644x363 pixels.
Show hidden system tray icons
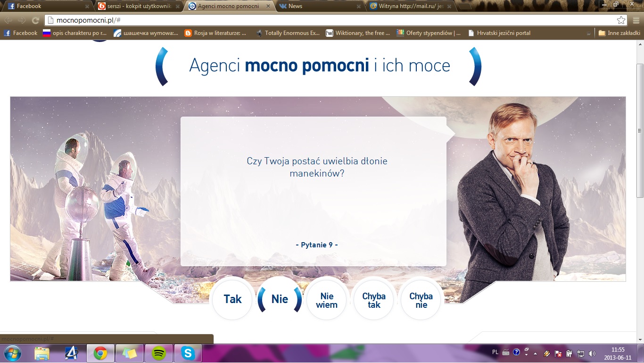click(536, 353)
